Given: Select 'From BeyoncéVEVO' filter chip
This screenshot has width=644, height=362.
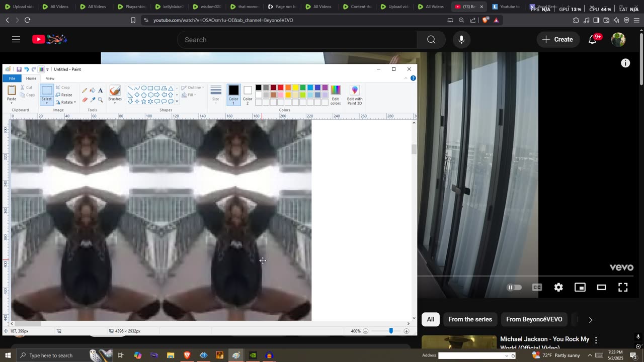Looking at the screenshot, I should [x=534, y=319].
